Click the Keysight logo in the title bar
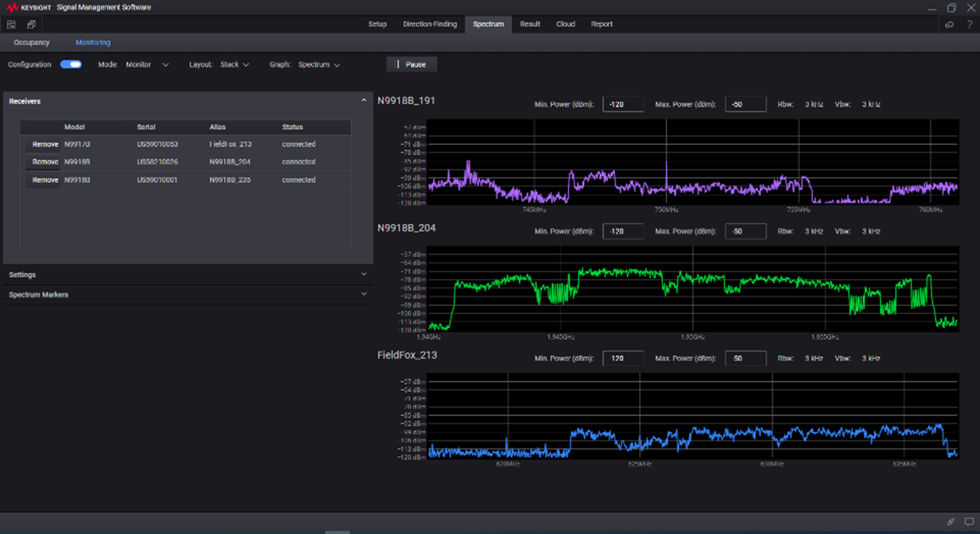The width and height of the screenshot is (980, 534). pyautogui.click(x=28, y=8)
